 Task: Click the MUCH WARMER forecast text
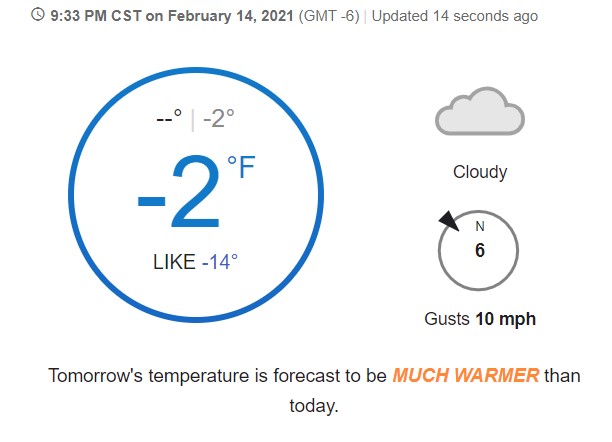coord(466,376)
